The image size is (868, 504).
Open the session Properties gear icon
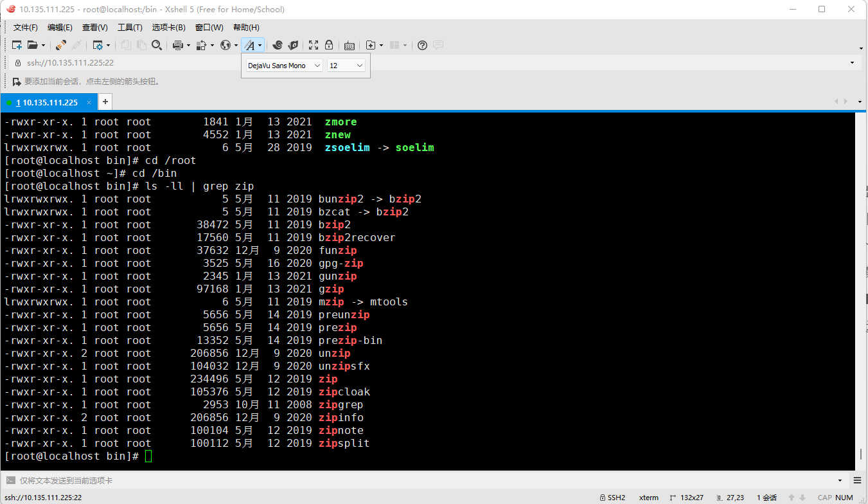click(98, 45)
